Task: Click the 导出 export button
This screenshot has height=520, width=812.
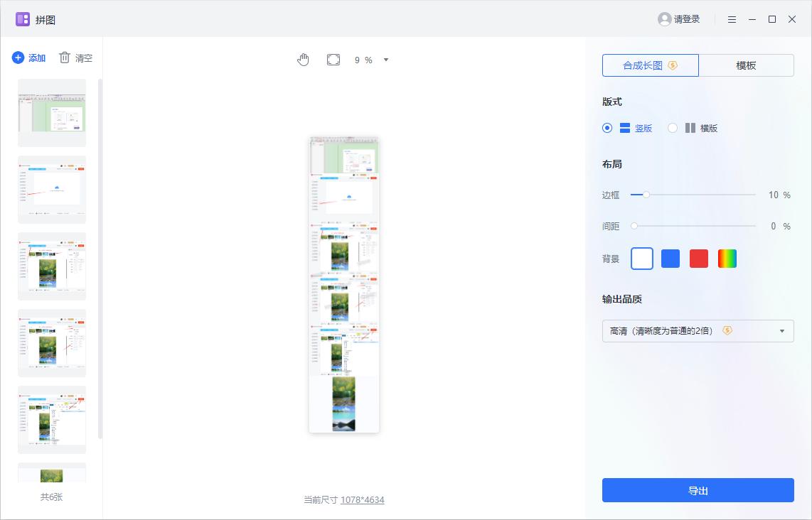Action: 698,489
